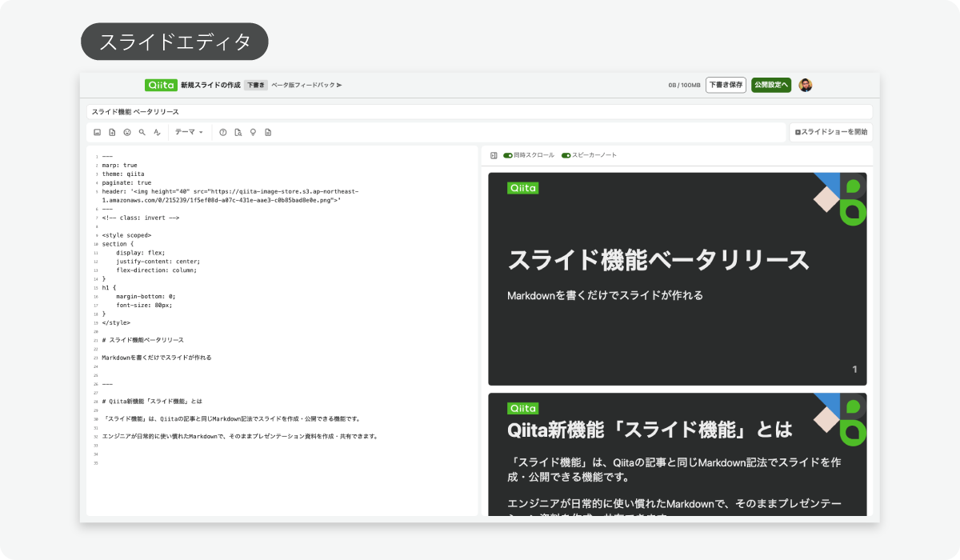
Task: Click the editor line starting 'エンジニアが日常的に'
Action: click(x=239, y=436)
